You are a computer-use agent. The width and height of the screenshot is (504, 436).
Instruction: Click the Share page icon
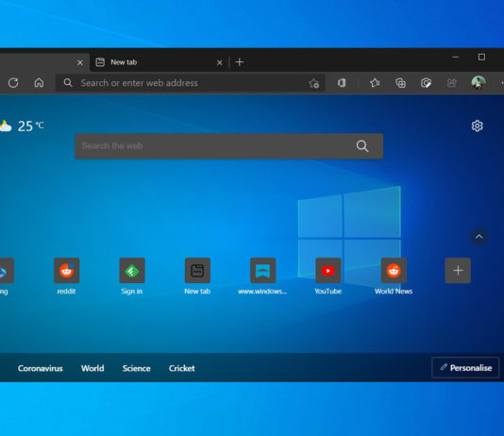(x=451, y=83)
